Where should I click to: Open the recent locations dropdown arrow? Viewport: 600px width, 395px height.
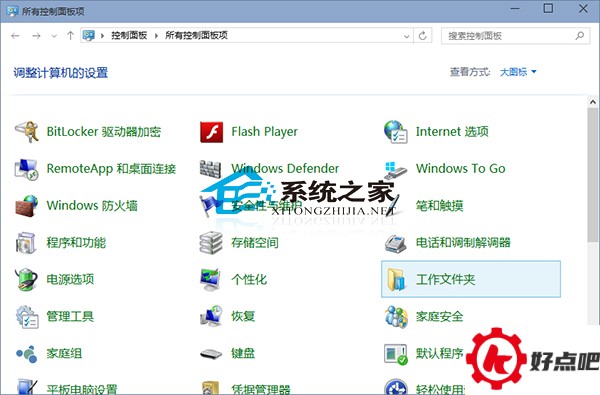pyautogui.click(x=54, y=36)
